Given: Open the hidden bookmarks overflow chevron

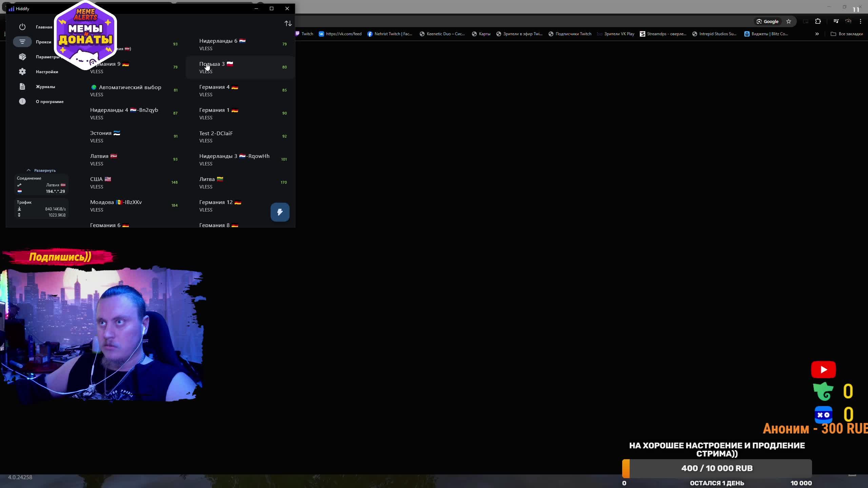Looking at the screenshot, I should coord(817,34).
